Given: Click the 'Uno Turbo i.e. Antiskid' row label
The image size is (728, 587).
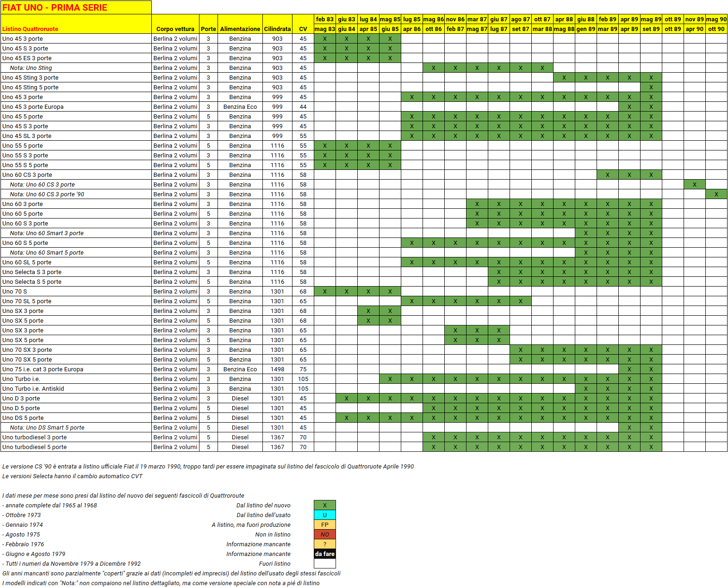Looking at the screenshot, I should (x=76, y=388).
